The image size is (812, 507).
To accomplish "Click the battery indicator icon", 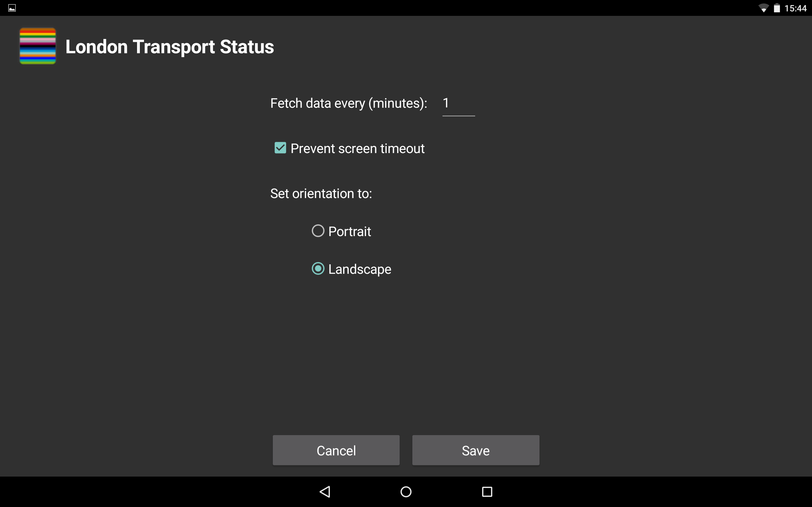I will pyautogui.click(x=777, y=7).
